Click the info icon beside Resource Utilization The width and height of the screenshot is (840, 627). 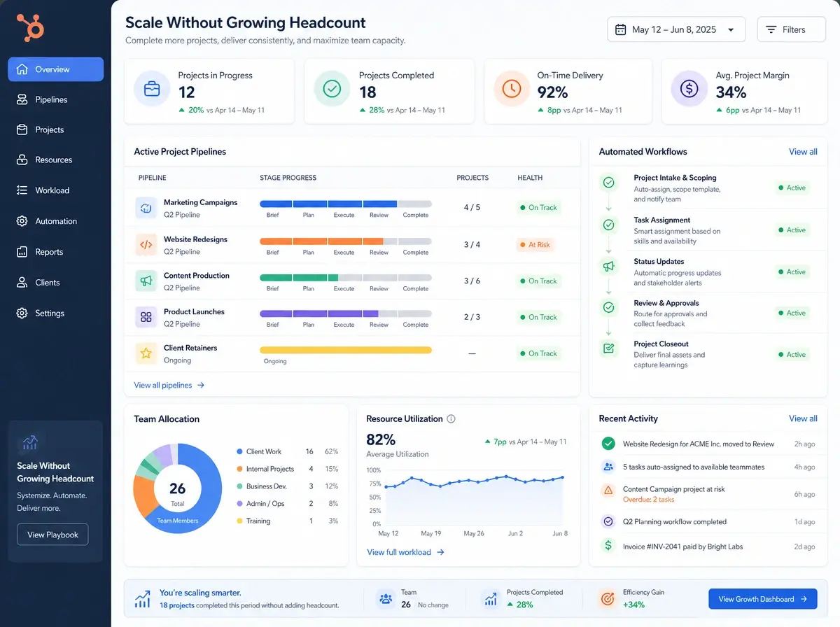(451, 419)
